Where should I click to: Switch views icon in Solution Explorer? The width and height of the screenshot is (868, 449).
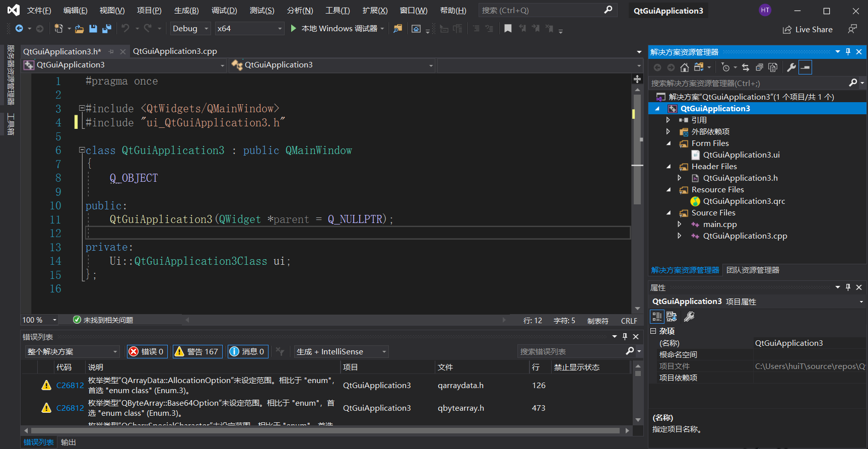[x=699, y=67]
